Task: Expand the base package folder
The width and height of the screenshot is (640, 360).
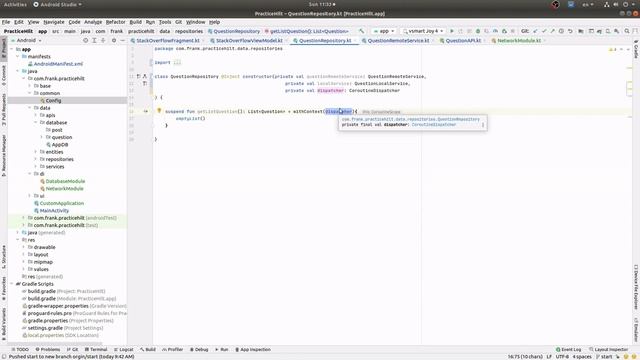Action: pyautogui.click(x=30, y=86)
